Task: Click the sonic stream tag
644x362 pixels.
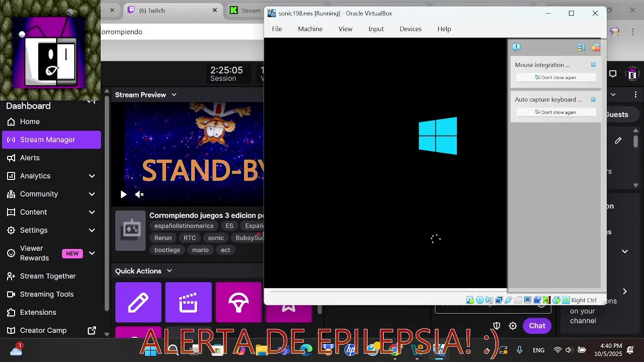Action: click(x=216, y=238)
